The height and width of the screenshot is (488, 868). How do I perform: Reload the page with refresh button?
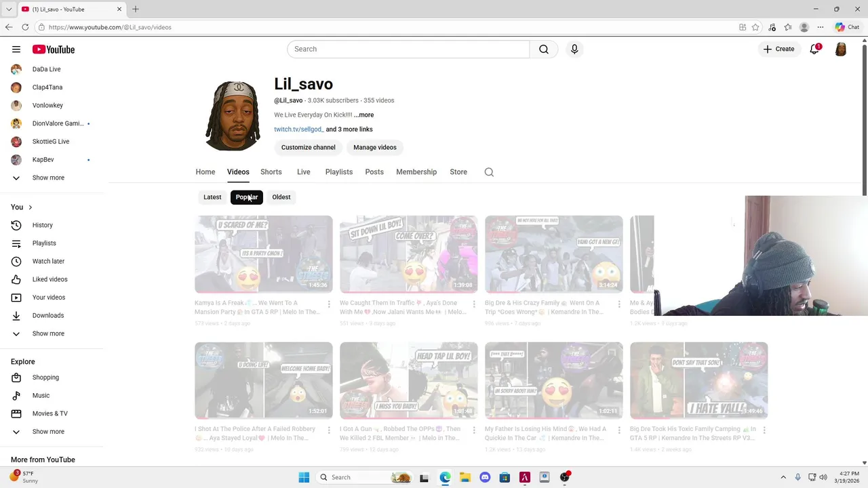tap(25, 27)
